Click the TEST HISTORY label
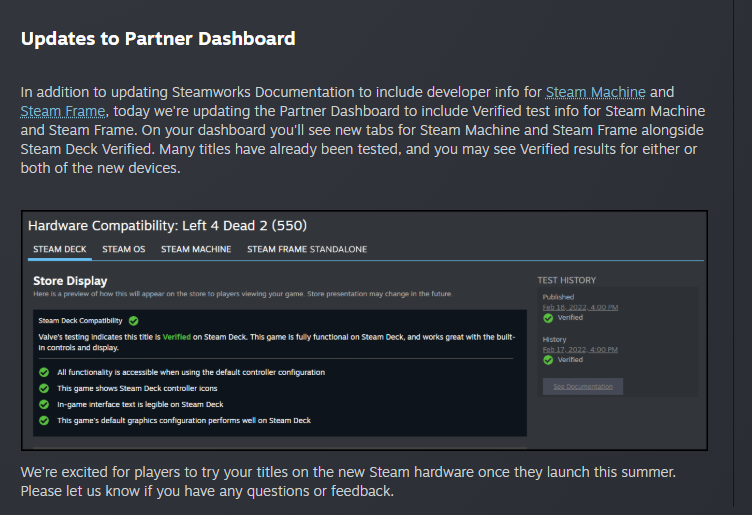 tap(566, 281)
